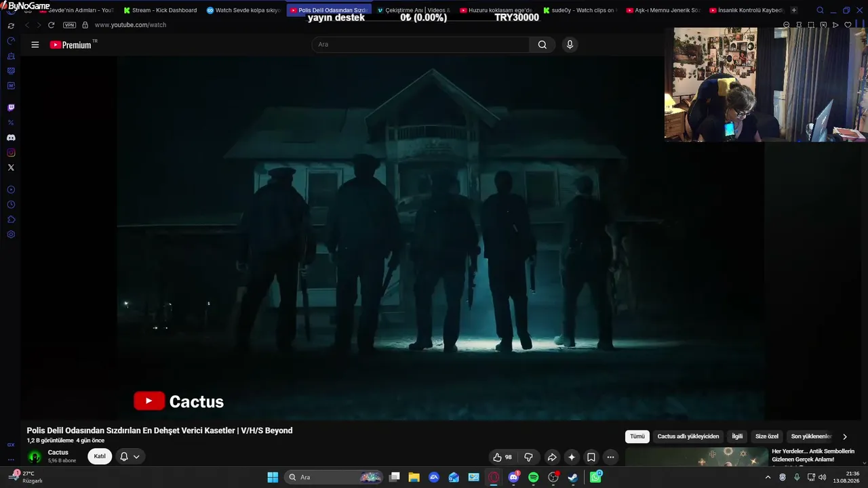Viewport: 868px width, 488px height.
Task: Select the 'Cactus adlı yükleyiciden' chip
Action: [688, 436]
